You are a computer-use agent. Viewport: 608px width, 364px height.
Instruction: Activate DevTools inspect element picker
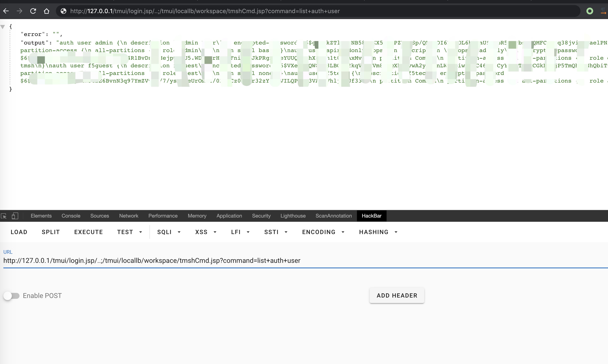pyautogui.click(x=4, y=216)
